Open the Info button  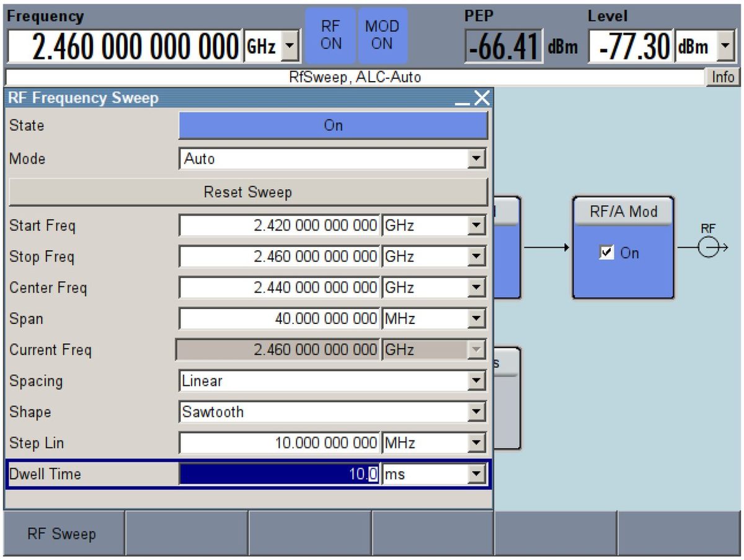(722, 77)
